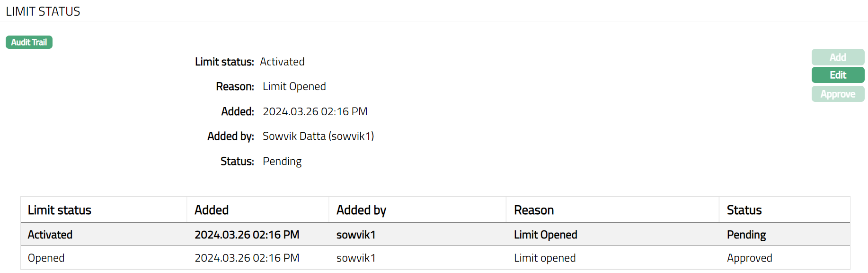Click sowvik1 in the Opened row
Screen dimensions: 868x273
pyautogui.click(x=356, y=258)
